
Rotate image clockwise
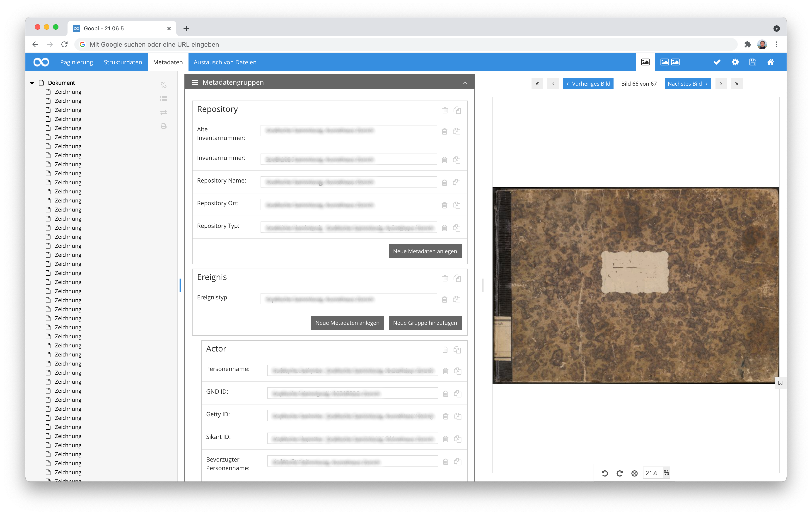point(619,473)
